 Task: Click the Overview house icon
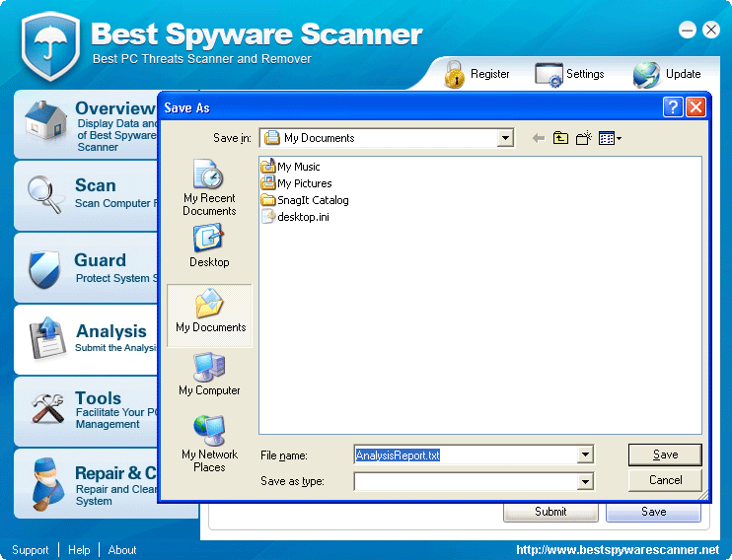point(45,120)
